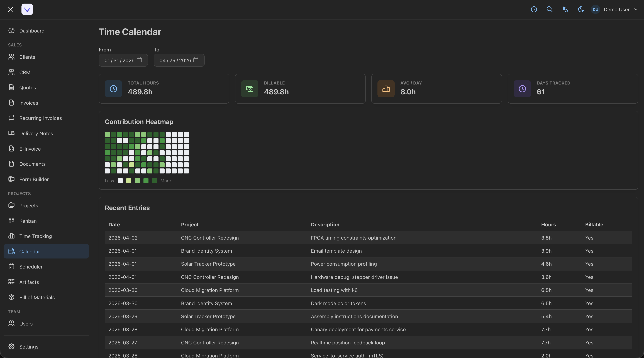This screenshot has width=644, height=358.
Task: Go to Time Tracking page
Action: tap(35, 236)
